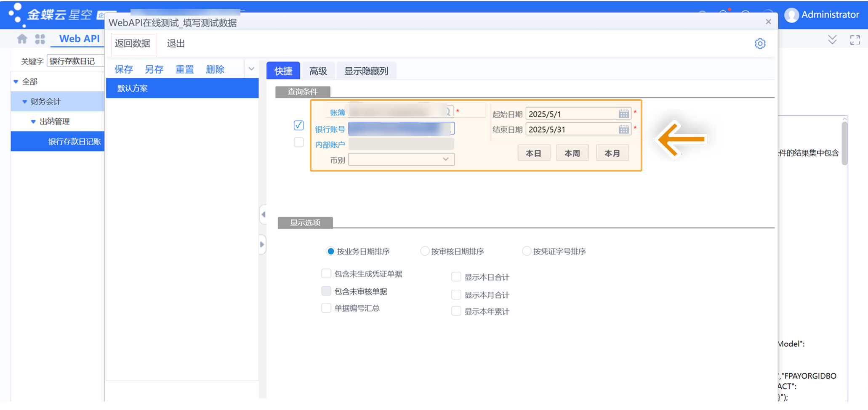Viewport: 868px width, 410px height.
Task: Open the 账簿 lookup magnifier icon
Action: coord(447,111)
